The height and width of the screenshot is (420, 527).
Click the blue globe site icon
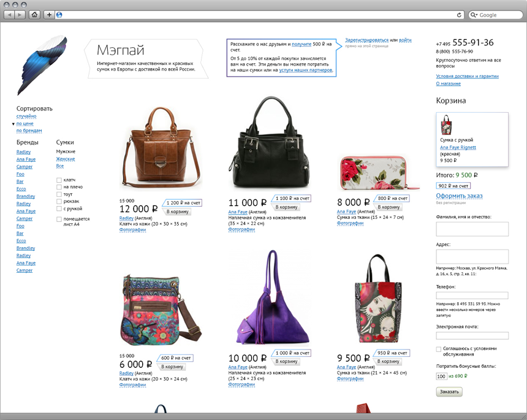click(x=59, y=15)
